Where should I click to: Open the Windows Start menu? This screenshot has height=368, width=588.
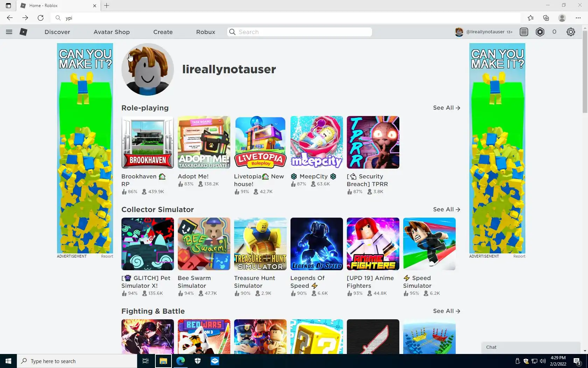pyautogui.click(x=8, y=361)
